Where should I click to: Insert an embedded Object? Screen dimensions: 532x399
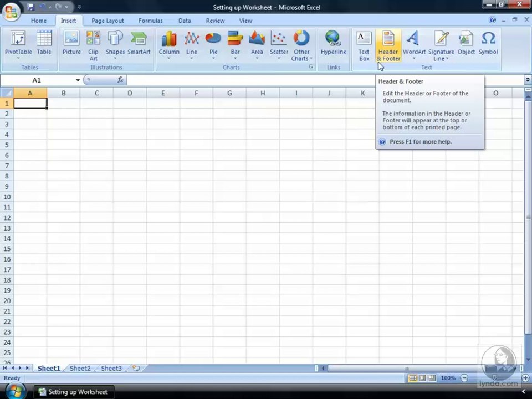coord(466,43)
